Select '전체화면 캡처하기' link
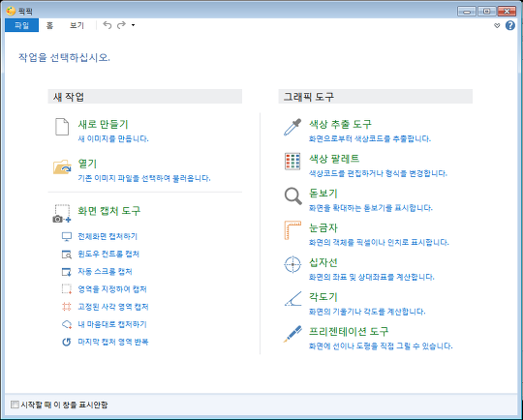The height and width of the screenshot is (420, 523). click(108, 237)
